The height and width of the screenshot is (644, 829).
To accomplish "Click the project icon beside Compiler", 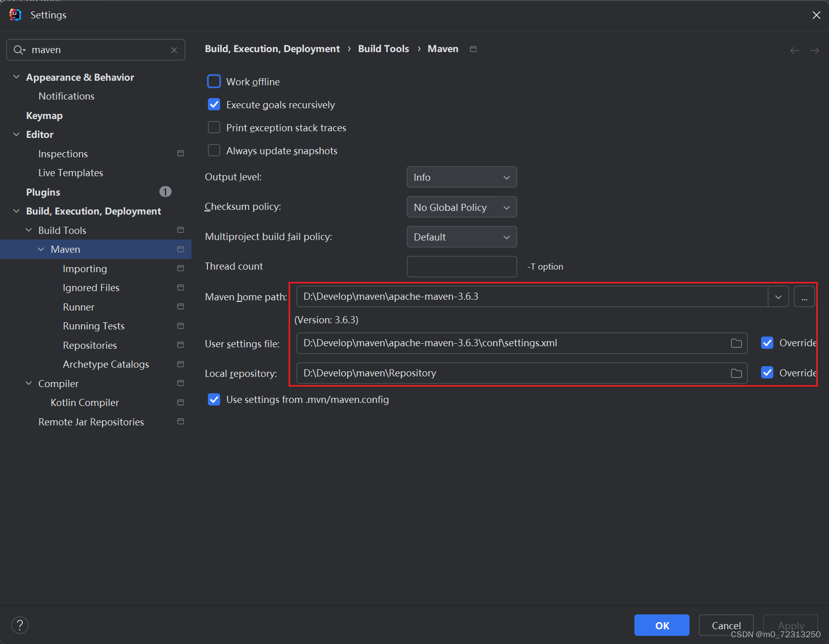I will pyautogui.click(x=180, y=383).
